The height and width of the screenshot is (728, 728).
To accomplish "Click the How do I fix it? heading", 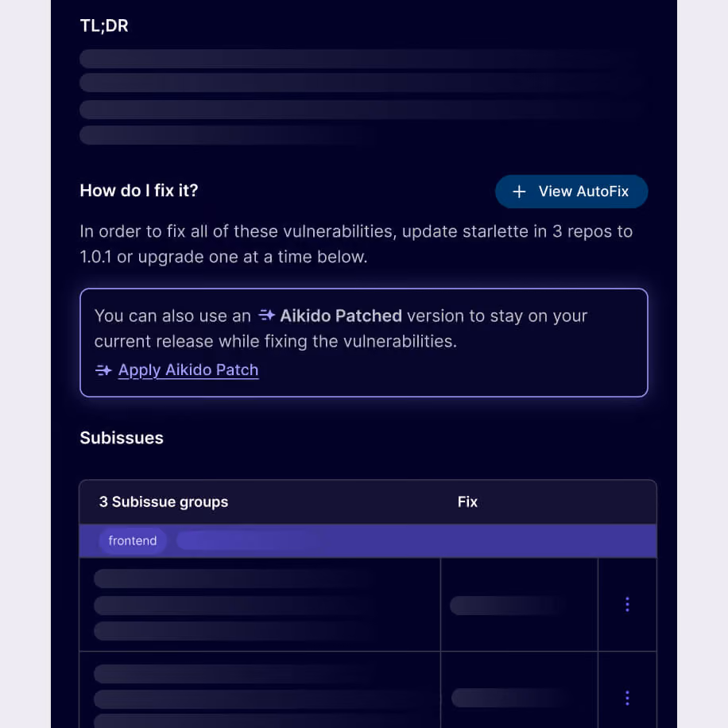I will point(139,191).
